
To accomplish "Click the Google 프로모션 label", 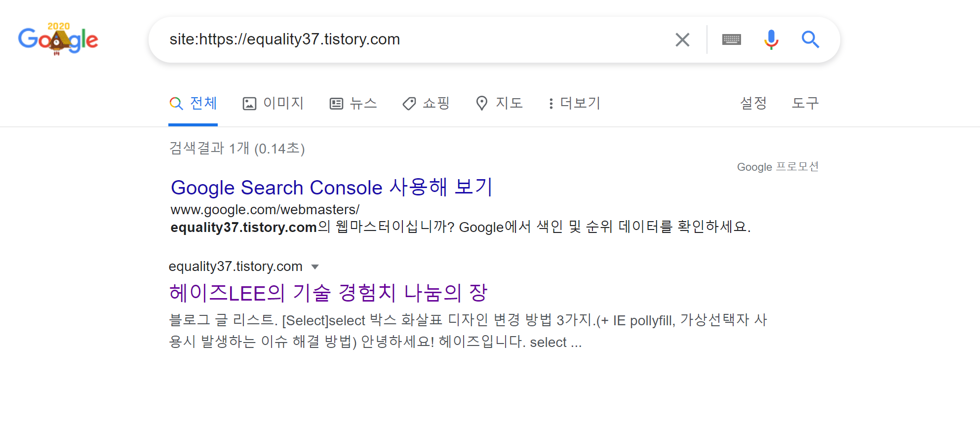I will 778,167.
